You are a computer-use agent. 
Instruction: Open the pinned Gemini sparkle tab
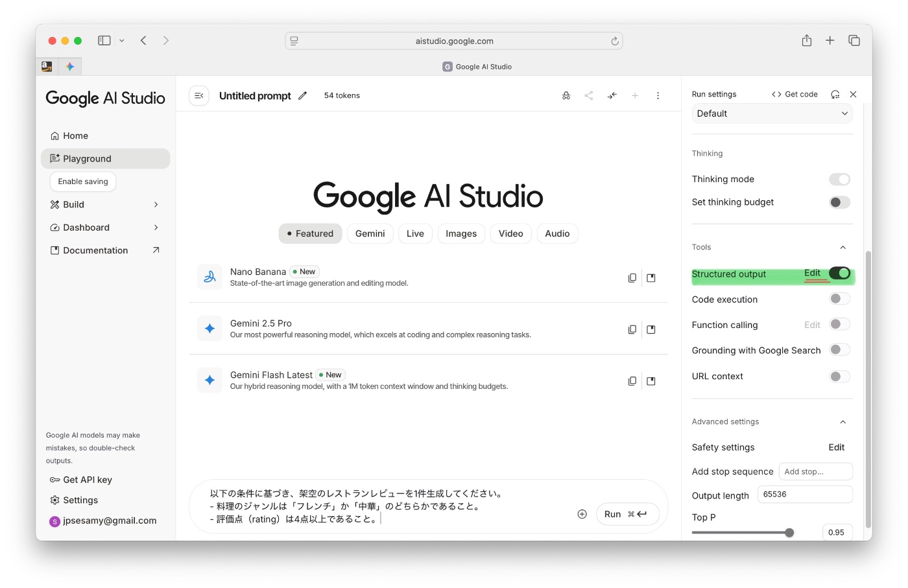point(70,66)
